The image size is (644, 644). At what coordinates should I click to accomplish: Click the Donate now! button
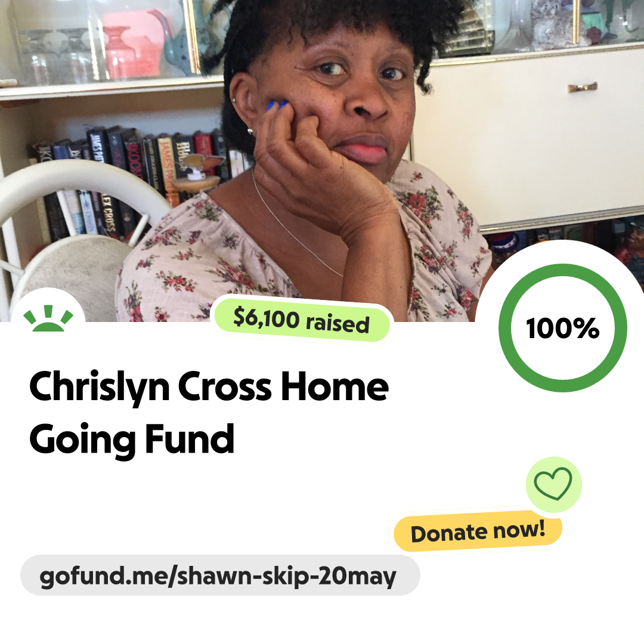tap(478, 532)
